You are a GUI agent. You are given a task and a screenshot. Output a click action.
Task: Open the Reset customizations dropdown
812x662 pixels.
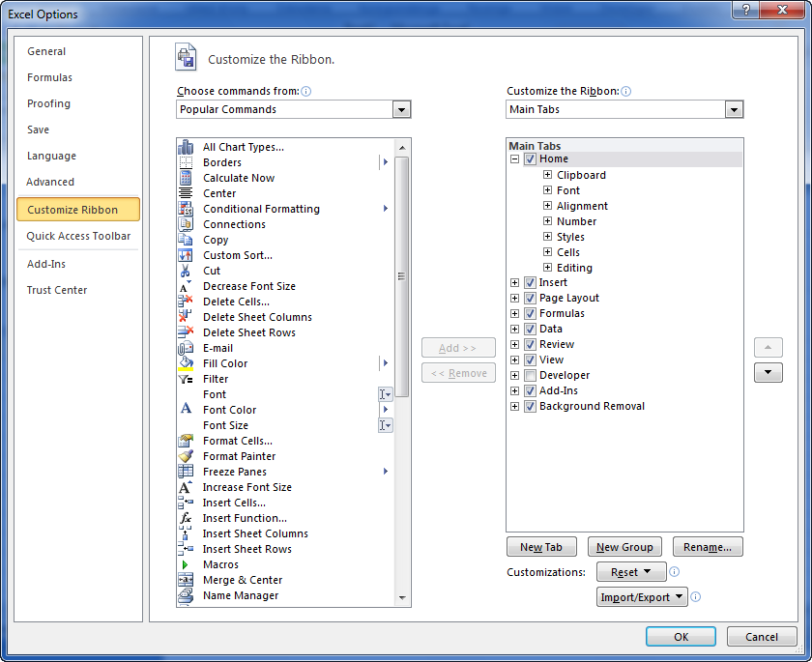630,572
